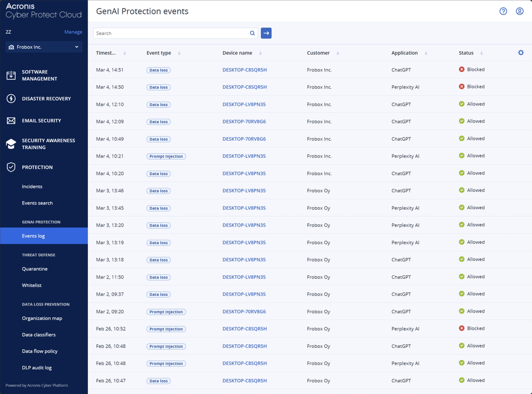532x394 pixels.
Task: Open Security Awareness Training via its icon
Action: click(11, 144)
